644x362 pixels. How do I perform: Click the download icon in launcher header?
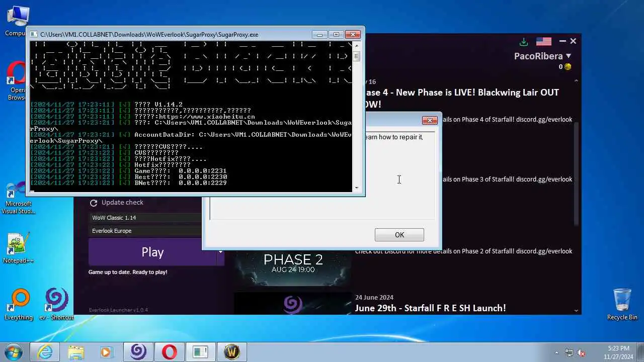pos(524,42)
